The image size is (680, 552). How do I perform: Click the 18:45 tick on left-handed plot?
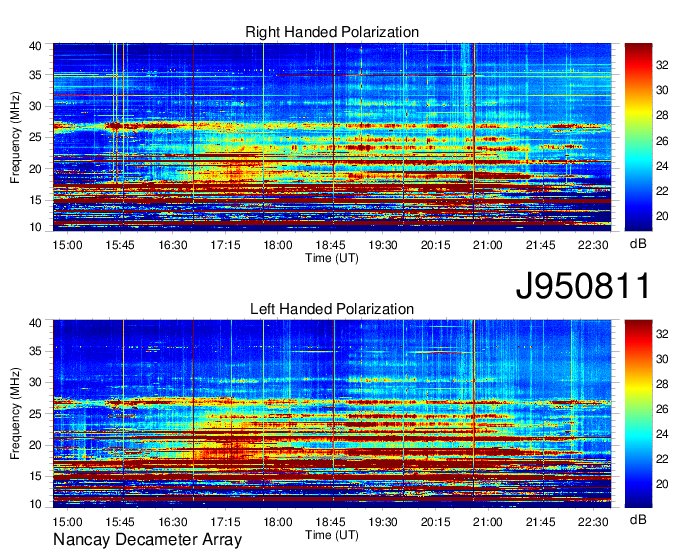point(330,522)
